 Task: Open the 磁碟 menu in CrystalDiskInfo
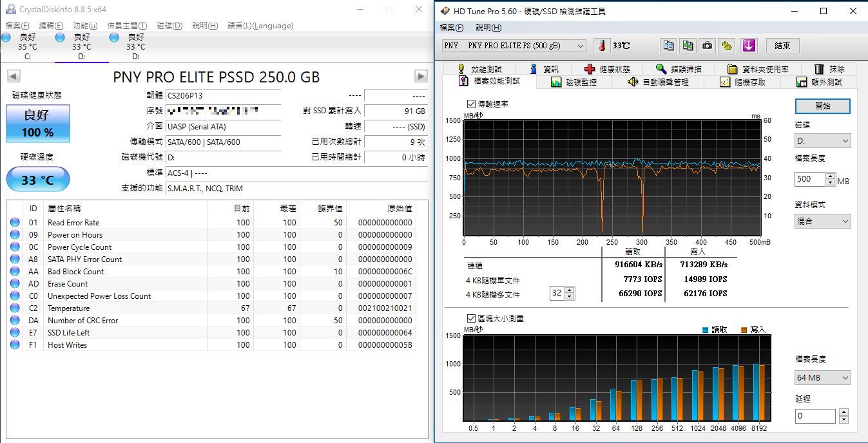(169, 26)
